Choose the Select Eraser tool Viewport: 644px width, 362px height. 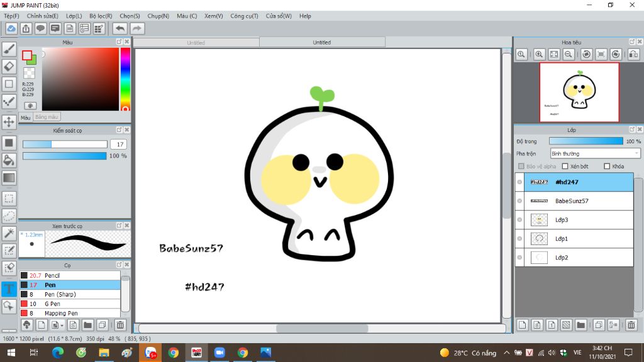click(9, 268)
